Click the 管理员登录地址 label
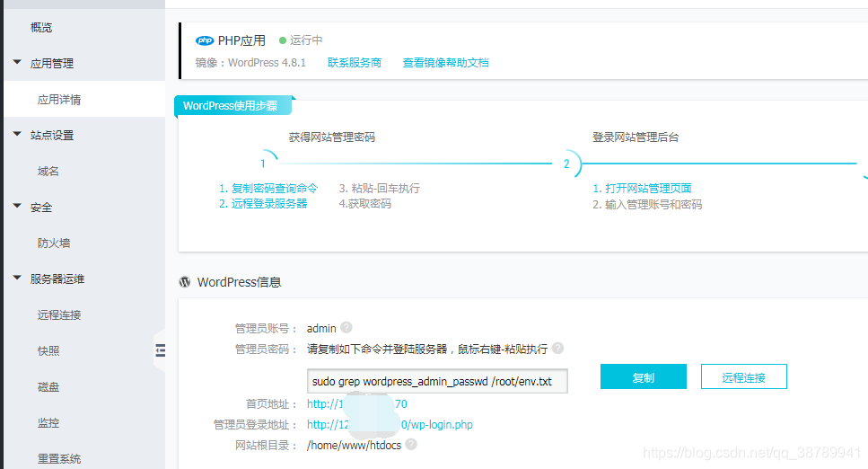Image resolution: width=868 pixels, height=469 pixels. click(x=255, y=425)
